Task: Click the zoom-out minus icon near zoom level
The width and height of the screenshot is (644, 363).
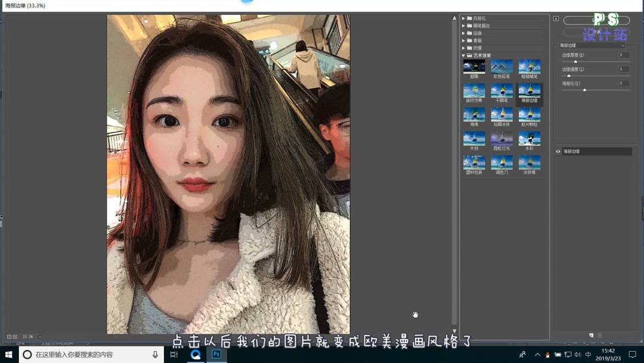Action: pyautogui.click(x=10, y=337)
